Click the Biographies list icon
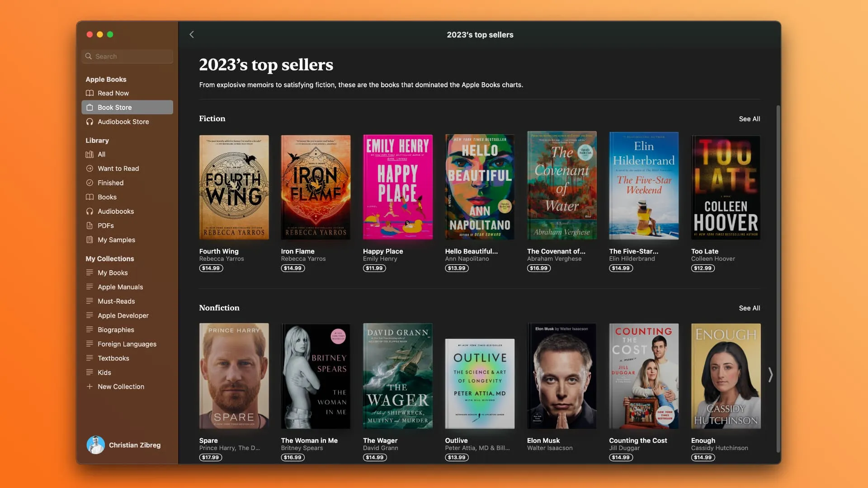The width and height of the screenshot is (868, 488). [x=90, y=329]
